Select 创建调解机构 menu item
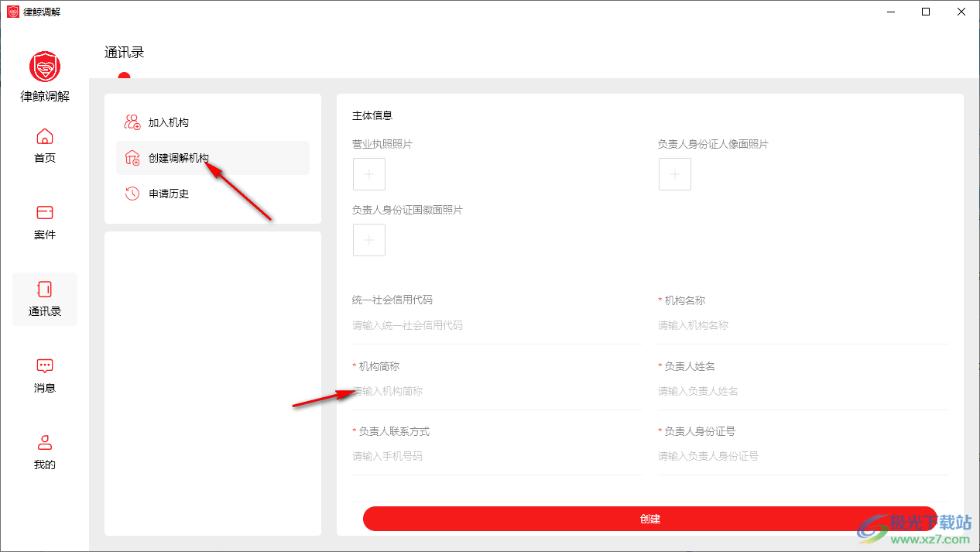Viewport: 980px width, 552px height. [178, 158]
